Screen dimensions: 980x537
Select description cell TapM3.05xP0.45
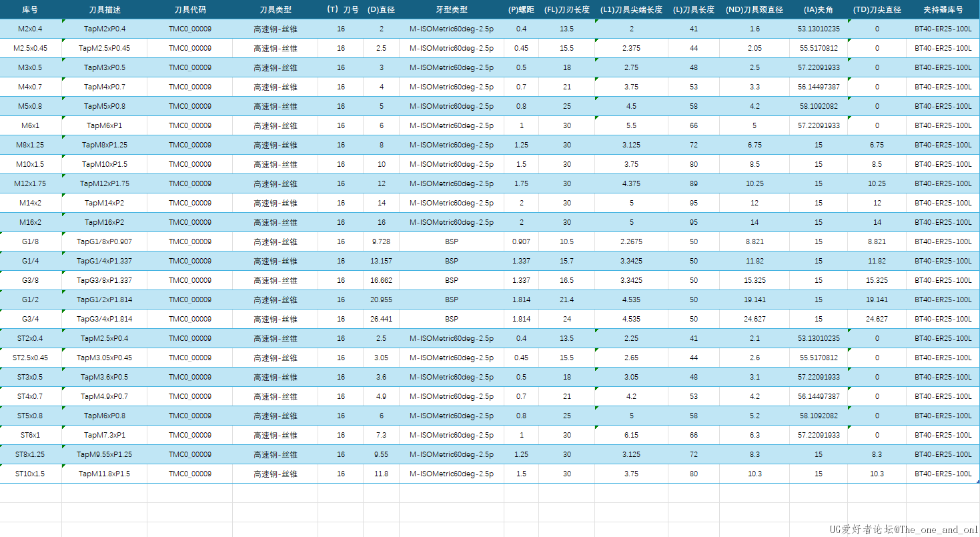click(x=104, y=358)
